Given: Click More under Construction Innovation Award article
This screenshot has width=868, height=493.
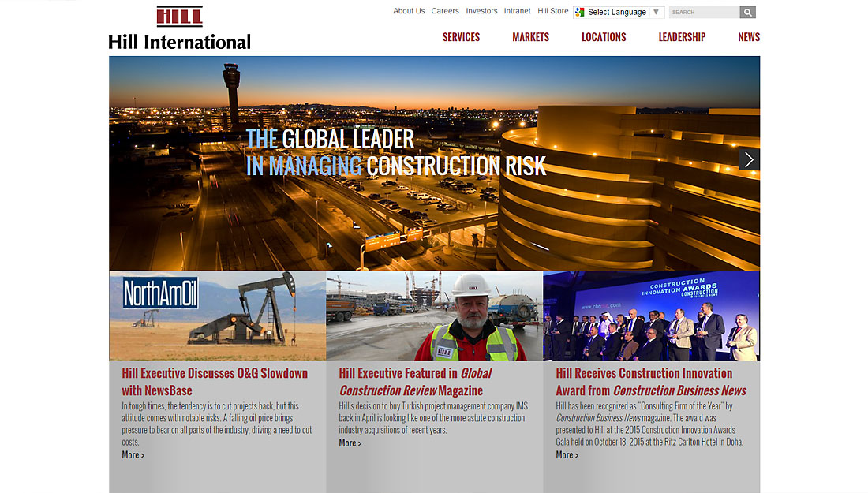Looking at the screenshot, I should pos(567,455).
